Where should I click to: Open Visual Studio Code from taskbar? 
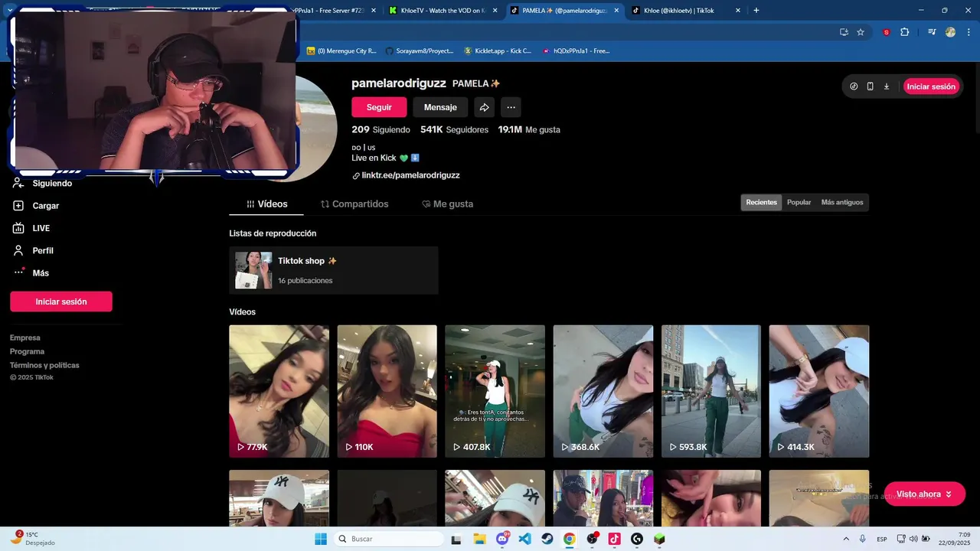[524, 539]
